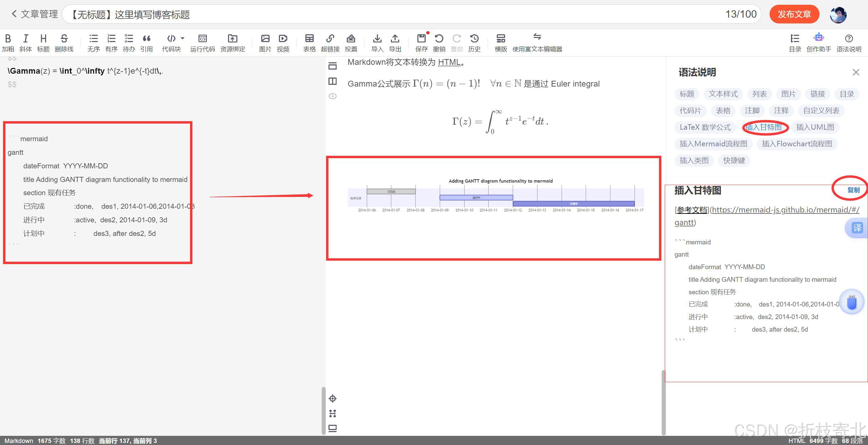Screen dimensions: 868x445
Task: Copy Gantt snippet with 复制 link
Action: point(853,190)
